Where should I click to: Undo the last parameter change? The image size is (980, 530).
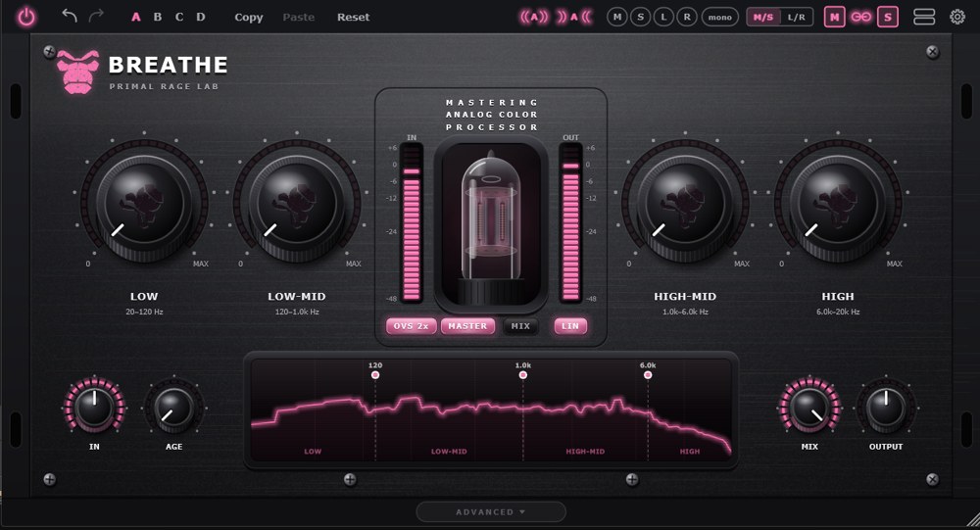coord(70,16)
